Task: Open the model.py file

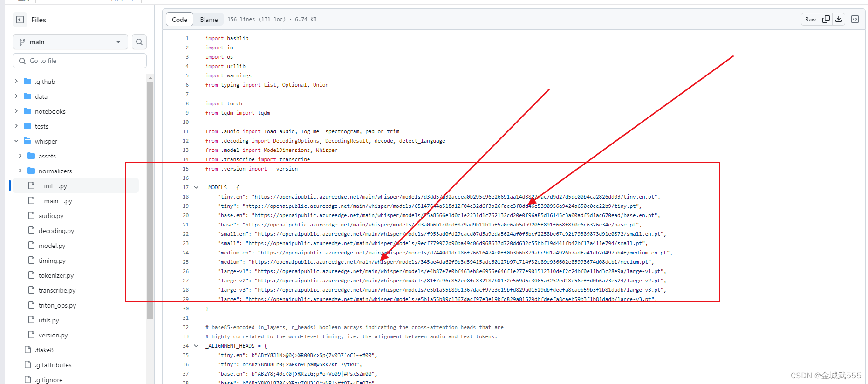Action: [x=52, y=246]
